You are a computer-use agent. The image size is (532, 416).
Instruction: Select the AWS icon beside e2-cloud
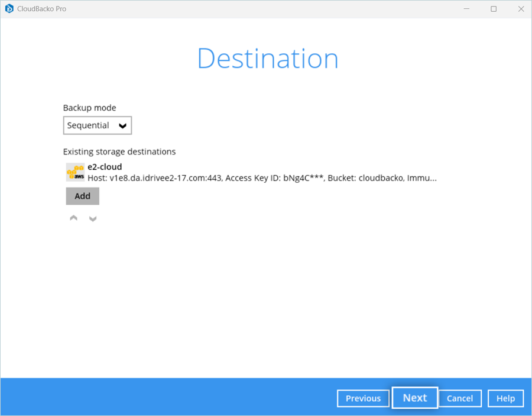(x=75, y=172)
